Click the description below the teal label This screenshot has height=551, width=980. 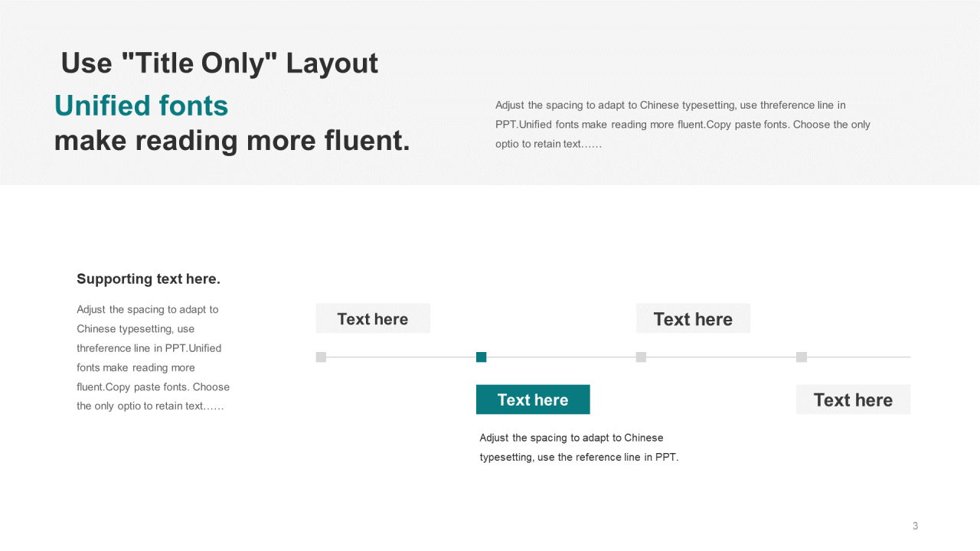pos(579,448)
